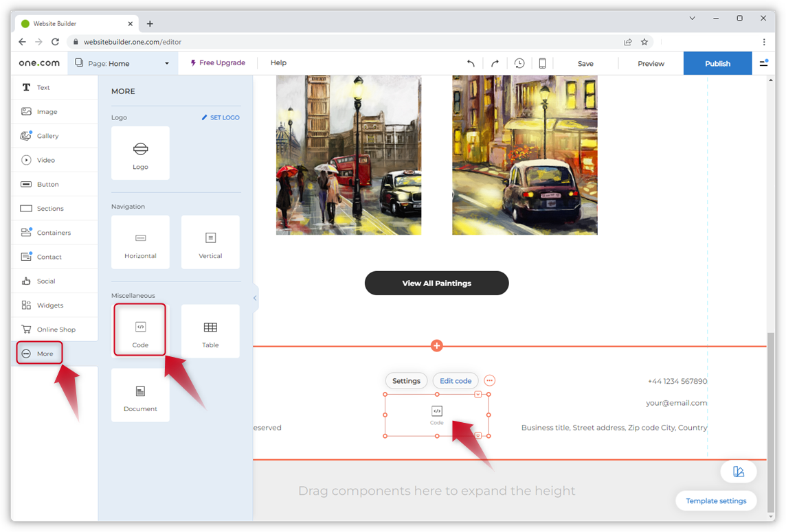The image size is (786, 532).
Task: Open the Gallery components panel
Action: click(x=54, y=136)
